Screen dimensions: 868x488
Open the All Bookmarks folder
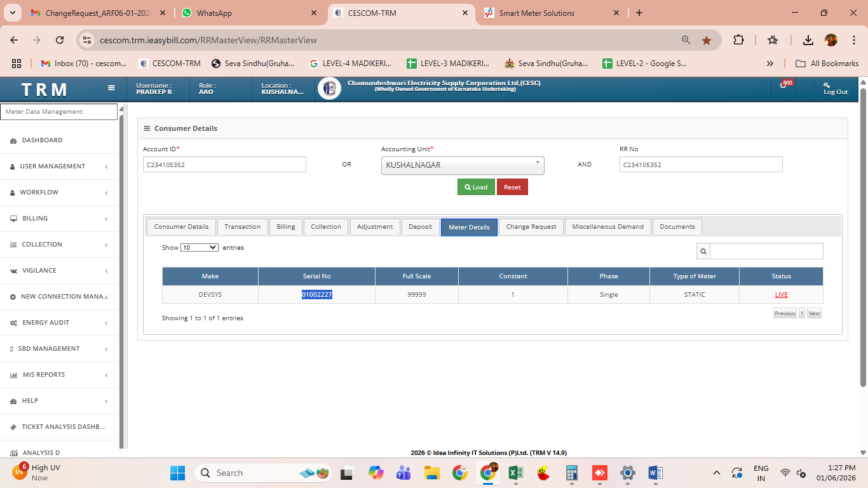pyautogui.click(x=827, y=64)
